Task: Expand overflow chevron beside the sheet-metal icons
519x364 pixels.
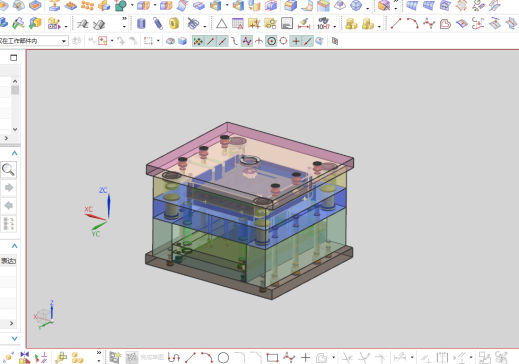Action: 124,19
